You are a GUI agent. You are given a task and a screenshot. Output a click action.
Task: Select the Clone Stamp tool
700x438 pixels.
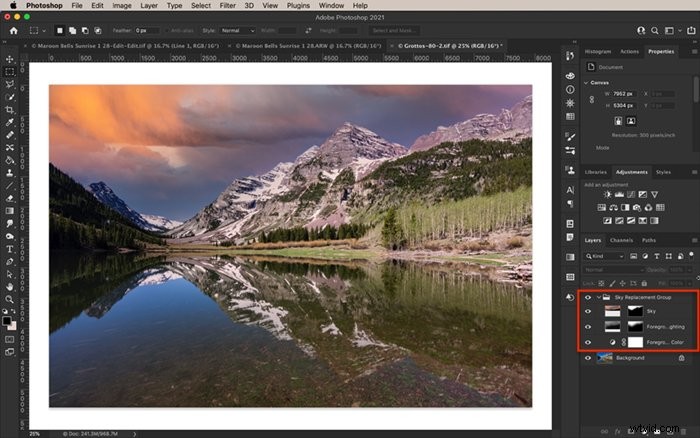[x=9, y=172]
